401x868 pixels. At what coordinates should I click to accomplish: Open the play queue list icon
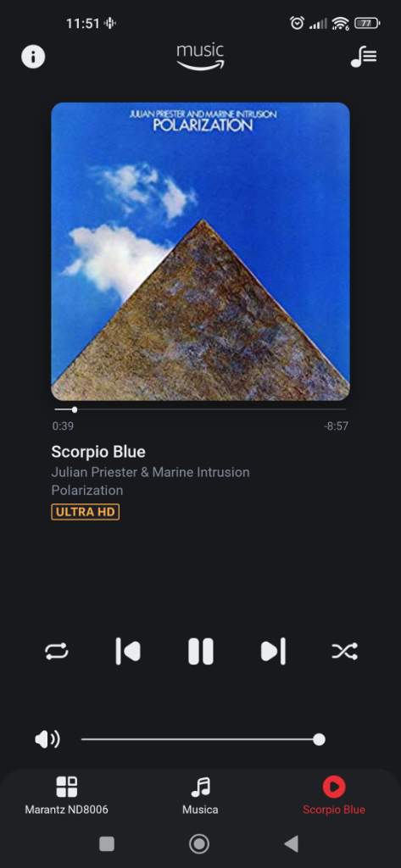[364, 57]
